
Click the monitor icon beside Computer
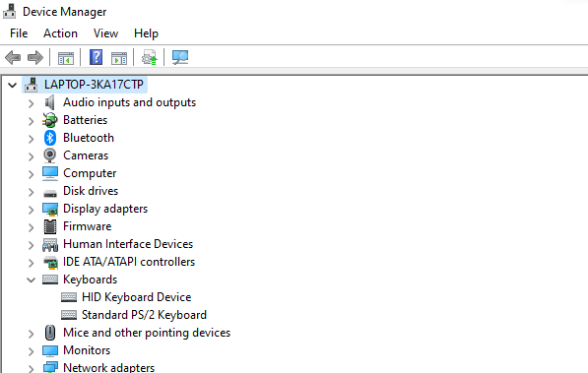(x=50, y=173)
